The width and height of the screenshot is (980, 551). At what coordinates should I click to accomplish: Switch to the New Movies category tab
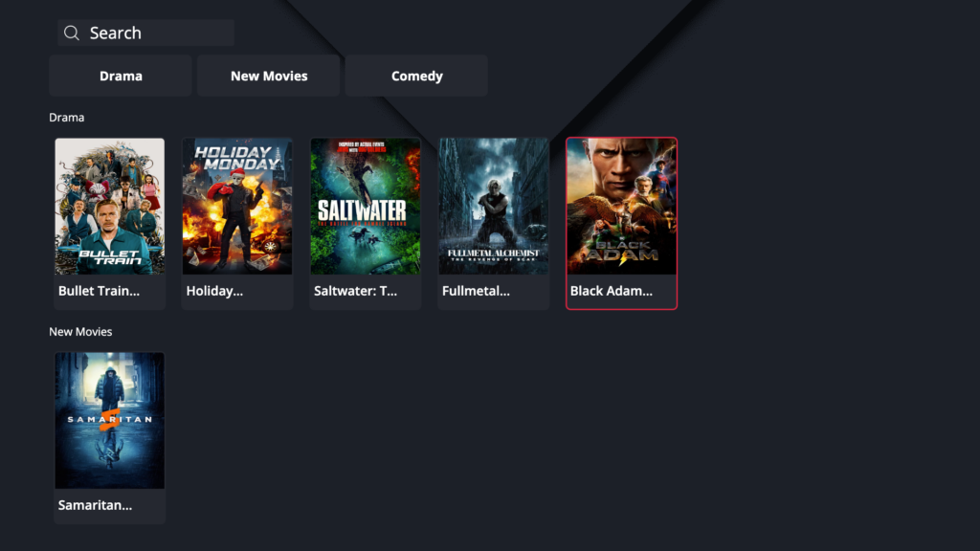269,76
